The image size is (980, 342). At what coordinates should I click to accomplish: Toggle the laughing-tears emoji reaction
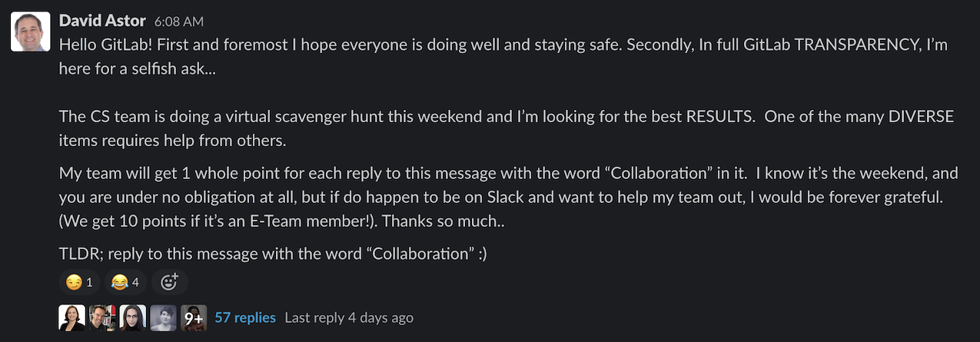click(126, 282)
